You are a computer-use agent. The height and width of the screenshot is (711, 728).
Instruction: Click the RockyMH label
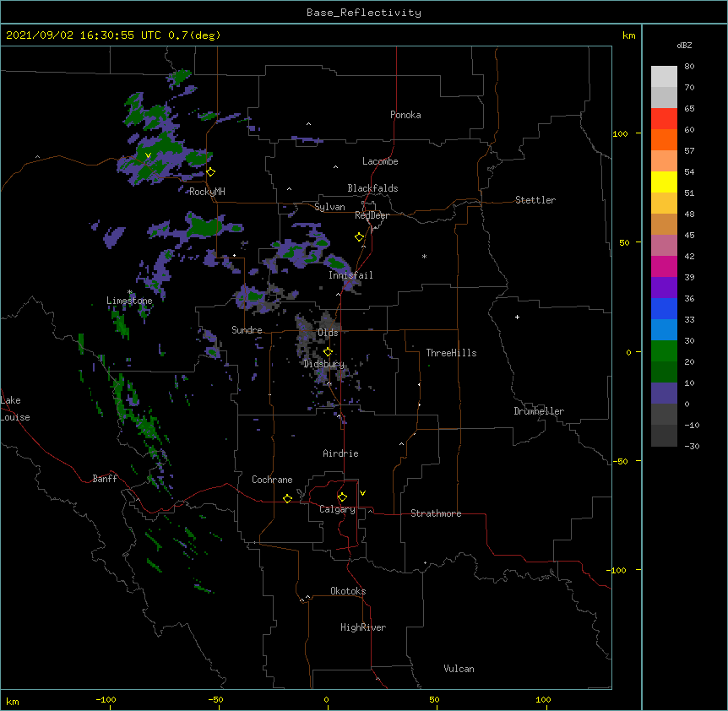click(x=207, y=192)
